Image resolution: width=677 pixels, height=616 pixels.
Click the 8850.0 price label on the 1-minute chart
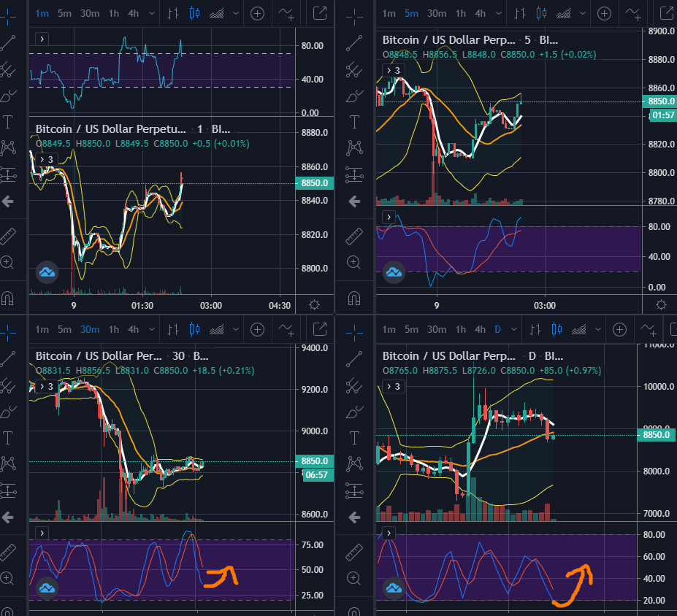(x=315, y=183)
